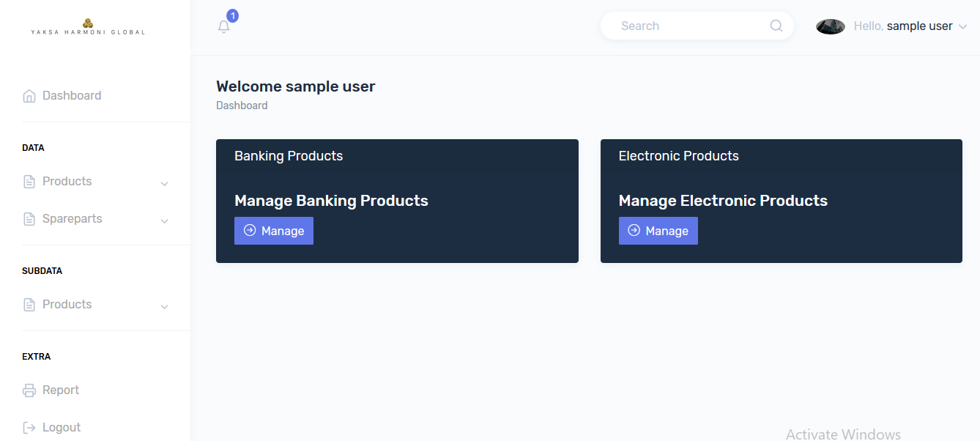
Task: Select Logout from the sidebar
Action: [x=62, y=428]
